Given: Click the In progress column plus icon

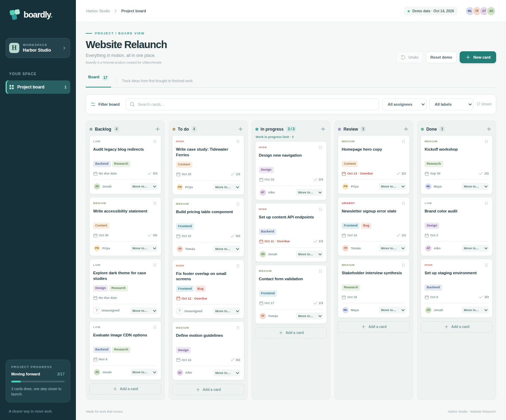Looking at the screenshot, I should click(x=323, y=129).
